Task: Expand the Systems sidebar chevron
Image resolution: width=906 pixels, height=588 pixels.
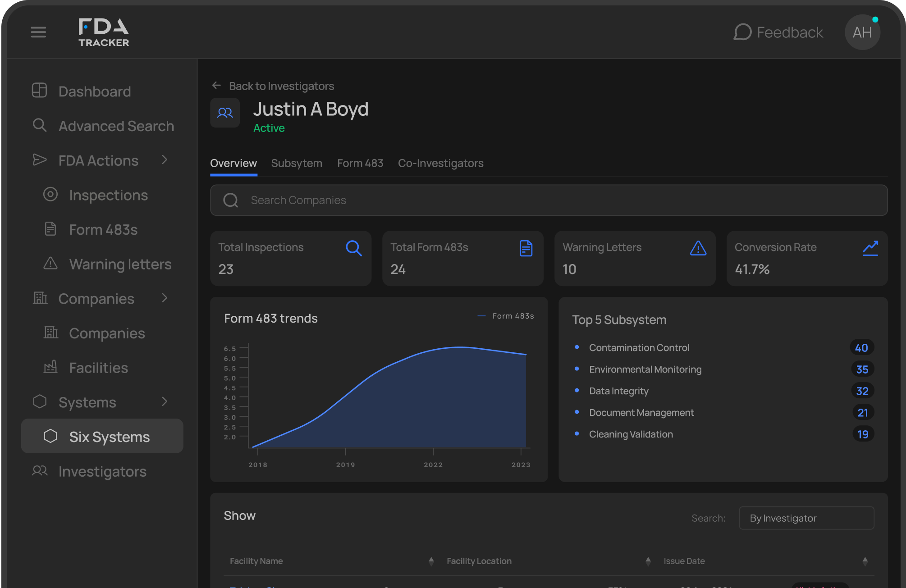Action: (165, 401)
